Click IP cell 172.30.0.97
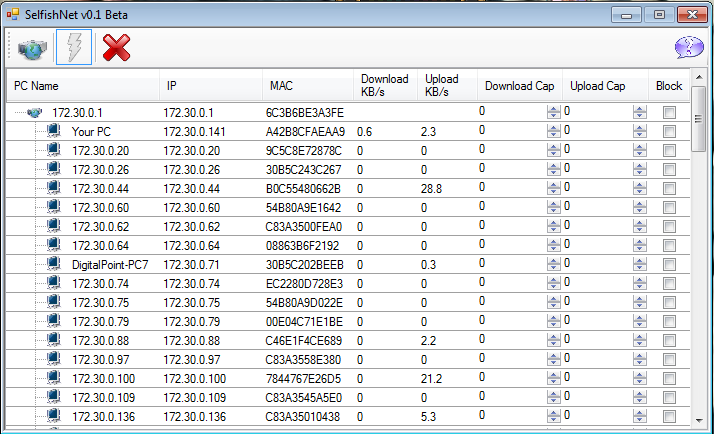Viewport: 714px width, 434px height. tap(191, 360)
